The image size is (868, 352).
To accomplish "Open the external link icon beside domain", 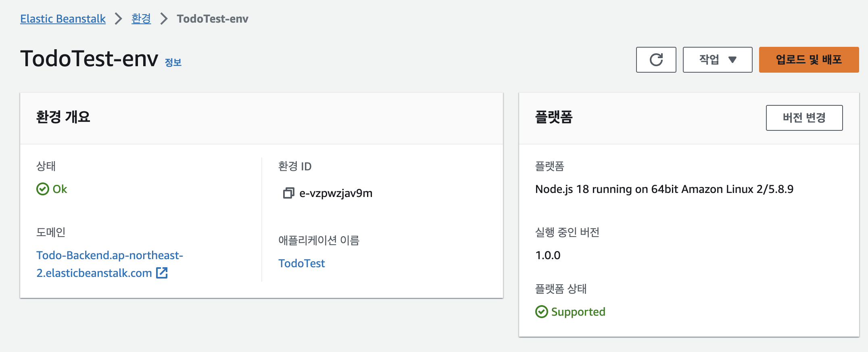I will click(x=162, y=273).
